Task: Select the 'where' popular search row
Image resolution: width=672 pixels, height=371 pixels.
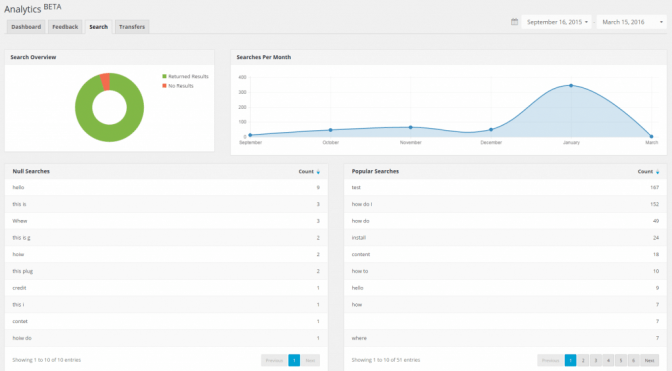Action: click(x=505, y=338)
